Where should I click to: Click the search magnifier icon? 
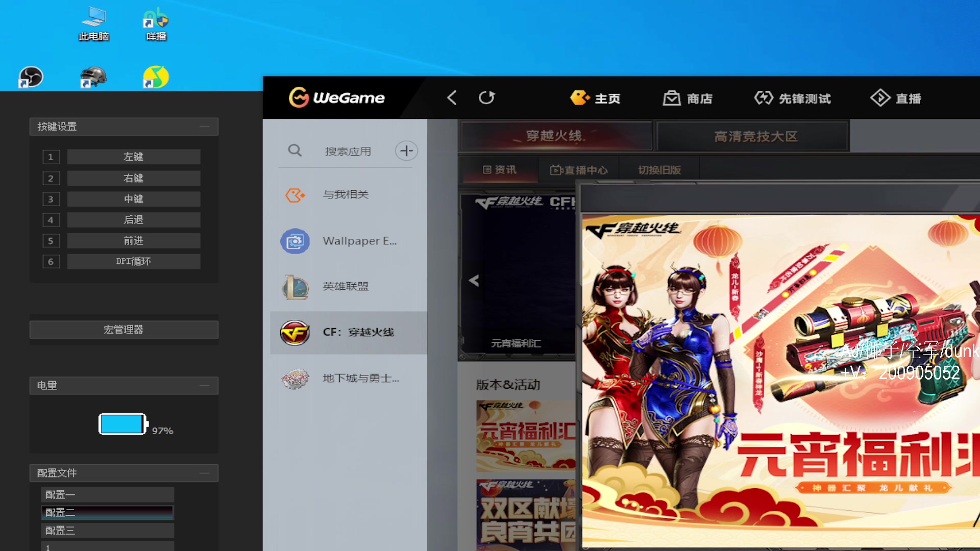pyautogui.click(x=295, y=151)
